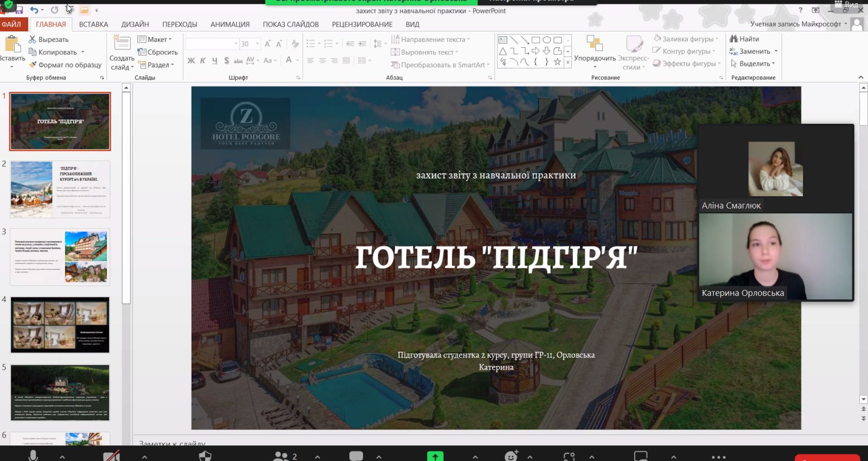Switch to the РЕЦЕНЗИРОВАНИЕ ribbon tab

tap(362, 24)
